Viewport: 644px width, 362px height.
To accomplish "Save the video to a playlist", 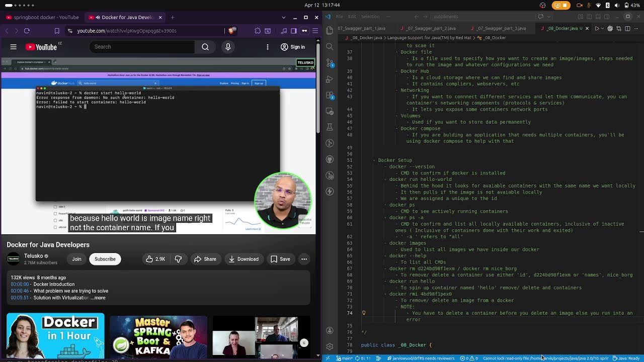I will point(280,259).
